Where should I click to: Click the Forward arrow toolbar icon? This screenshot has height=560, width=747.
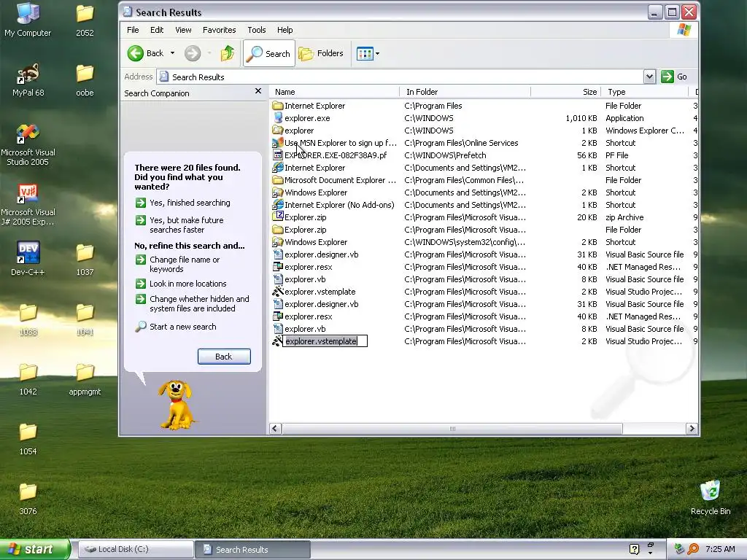click(x=193, y=53)
